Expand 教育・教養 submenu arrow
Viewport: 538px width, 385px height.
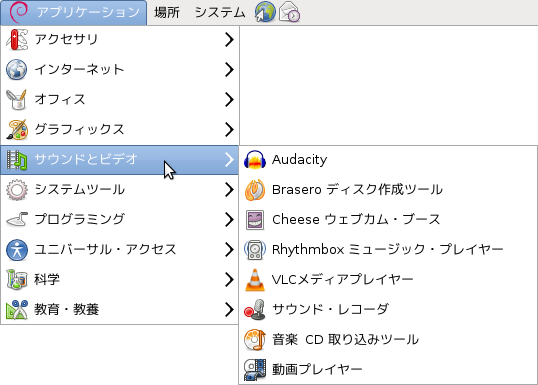(x=229, y=310)
